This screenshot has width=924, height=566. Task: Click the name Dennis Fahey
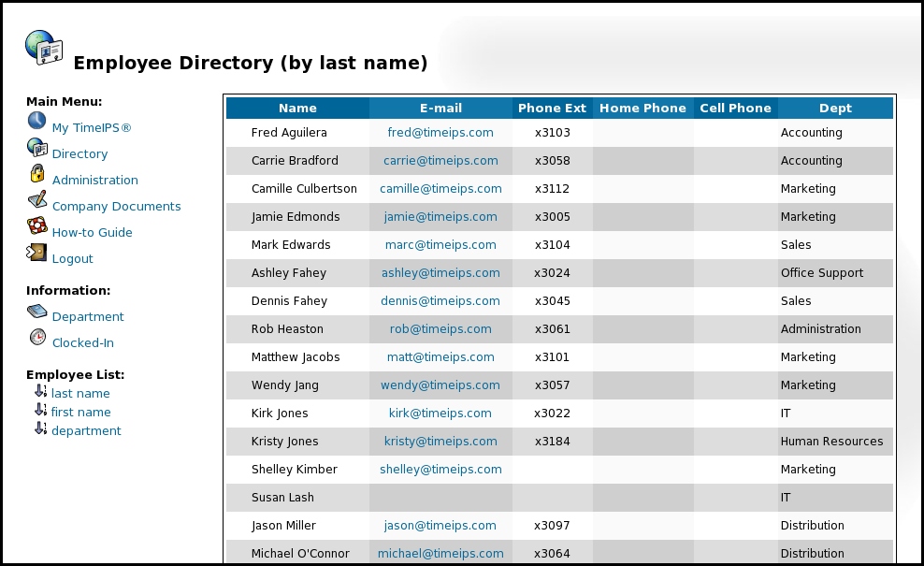click(x=289, y=300)
